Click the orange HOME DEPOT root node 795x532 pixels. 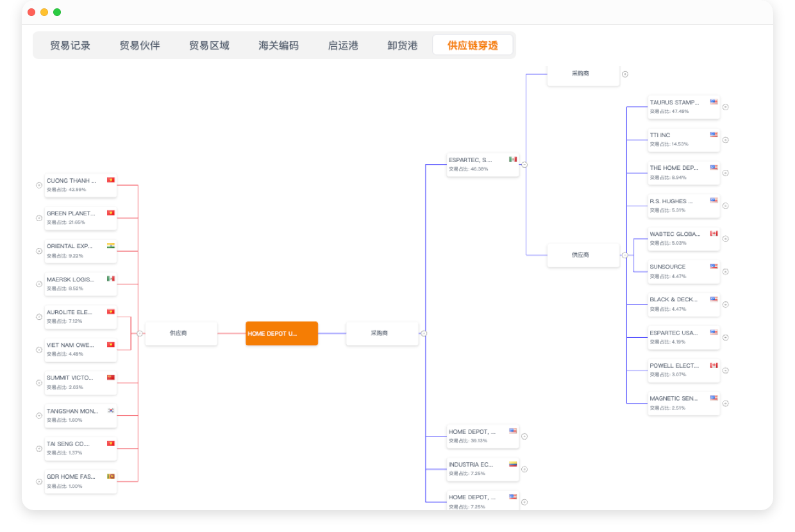point(281,333)
